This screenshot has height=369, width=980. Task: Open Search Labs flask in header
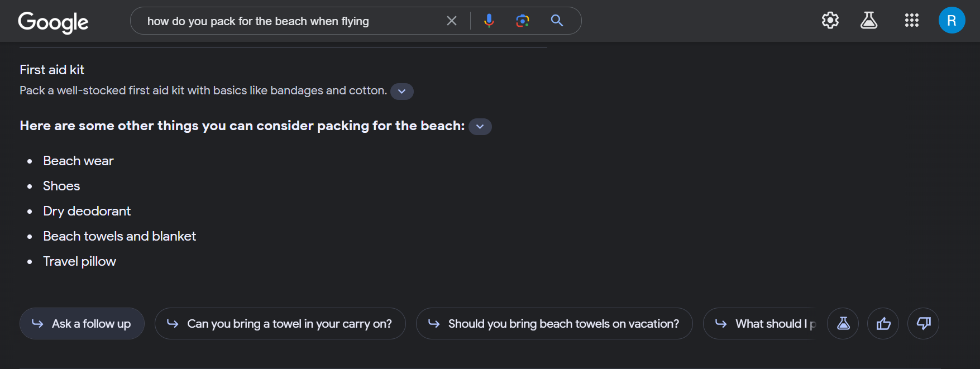868,21
